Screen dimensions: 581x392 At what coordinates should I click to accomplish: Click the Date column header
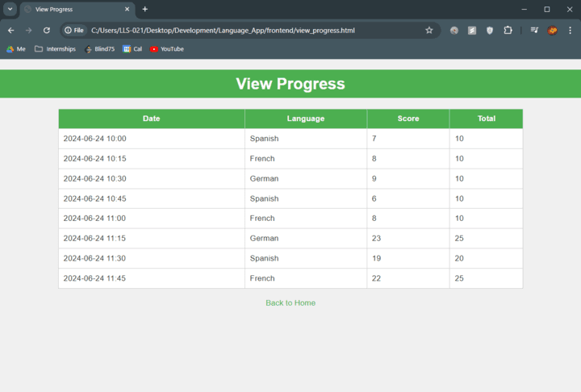tap(152, 119)
